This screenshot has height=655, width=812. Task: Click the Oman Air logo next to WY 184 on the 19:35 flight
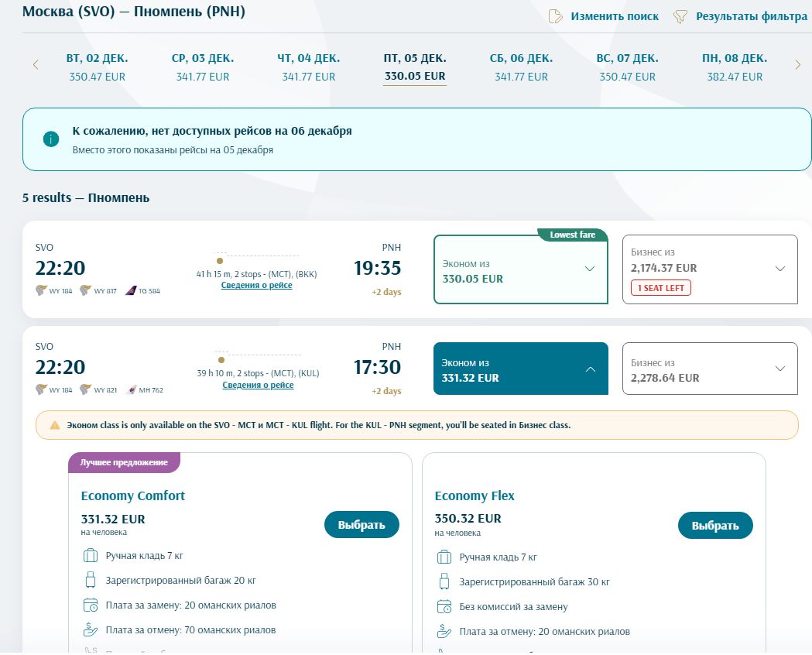pyautogui.click(x=41, y=290)
